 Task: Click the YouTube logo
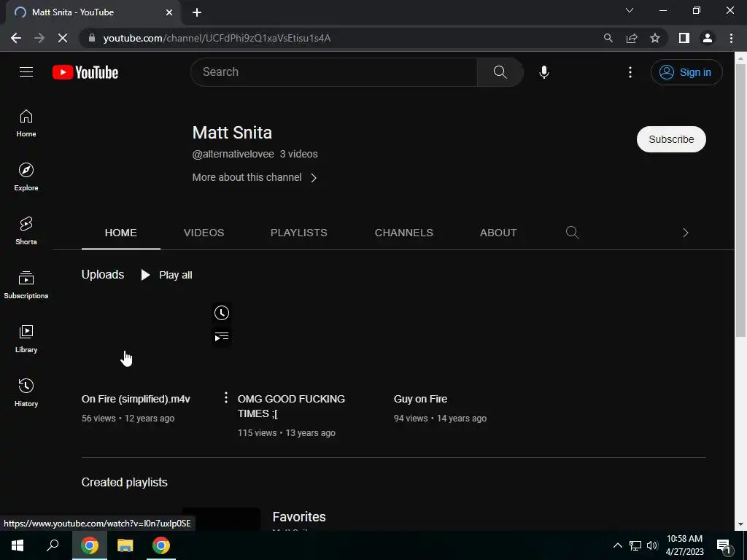pos(85,72)
